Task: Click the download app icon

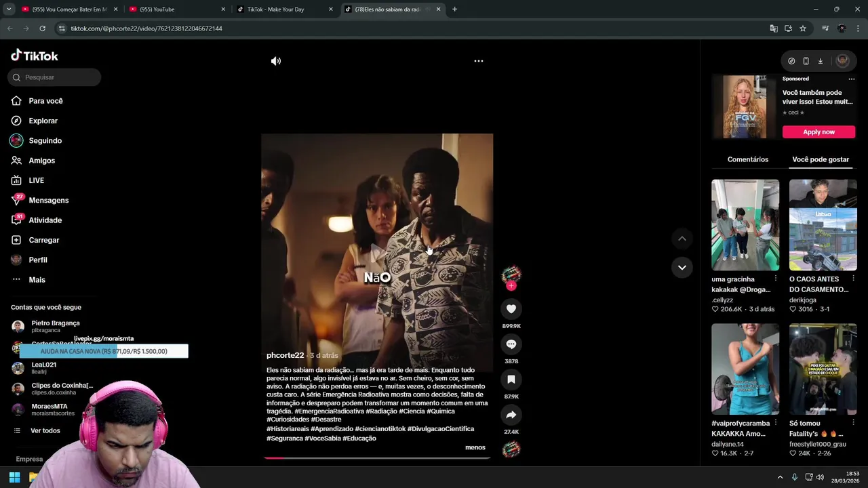Action: point(820,61)
